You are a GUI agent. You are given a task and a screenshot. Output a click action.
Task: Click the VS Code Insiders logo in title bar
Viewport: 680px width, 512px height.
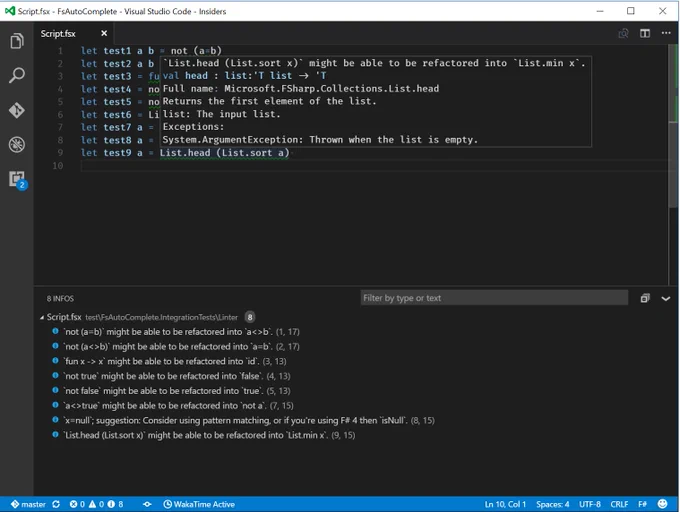pos(10,11)
